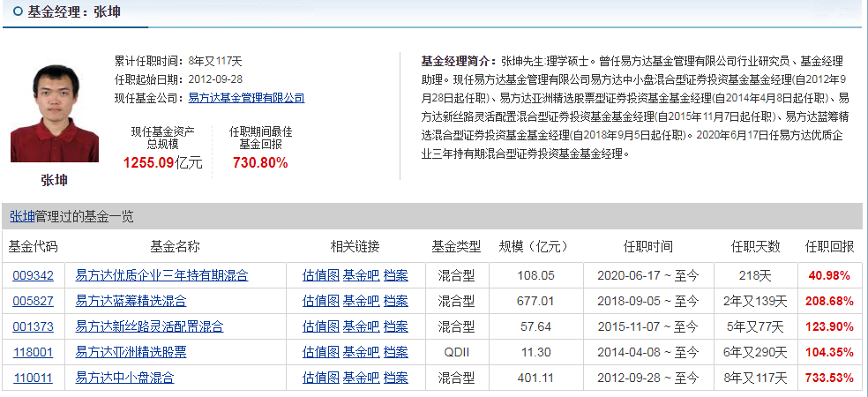
Task: Open fund code 118001
Action: coord(34,352)
